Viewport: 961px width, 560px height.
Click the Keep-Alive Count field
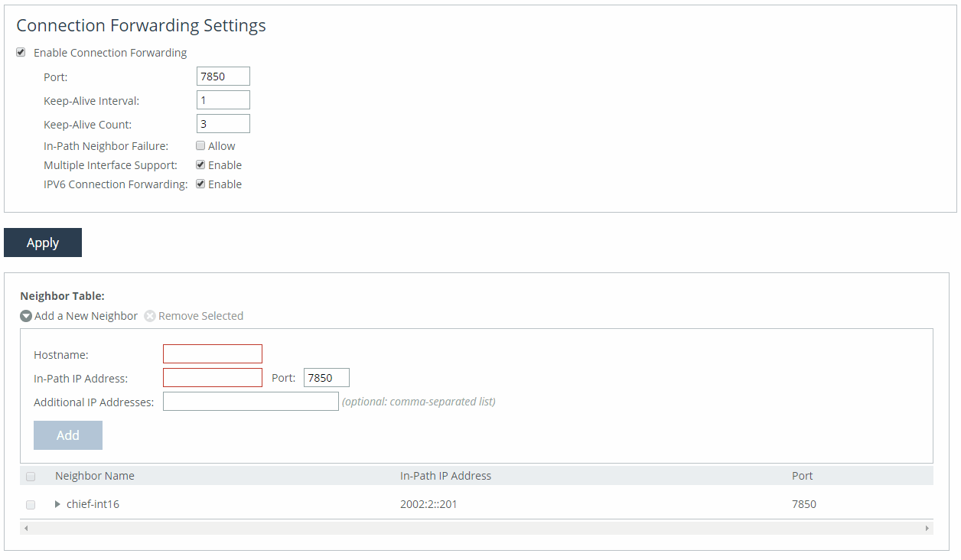pyautogui.click(x=223, y=124)
